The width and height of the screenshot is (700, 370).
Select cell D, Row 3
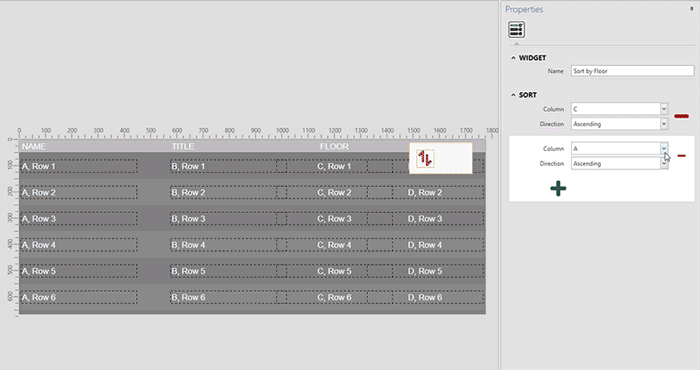pyautogui.click(x=425, y=219)
